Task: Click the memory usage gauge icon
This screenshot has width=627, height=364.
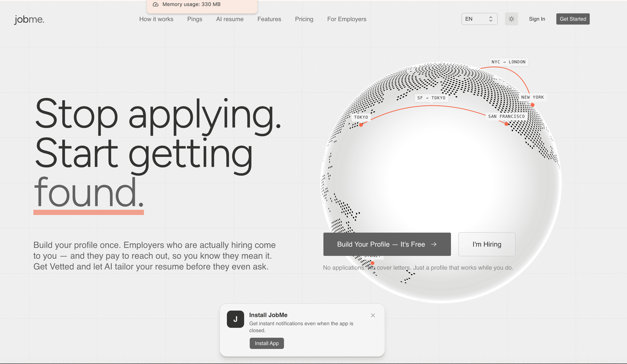Action: click(156, 4)
